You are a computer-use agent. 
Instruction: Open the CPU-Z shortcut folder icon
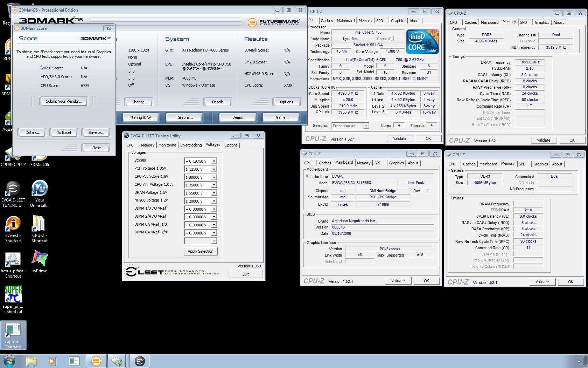coord(40,229)
